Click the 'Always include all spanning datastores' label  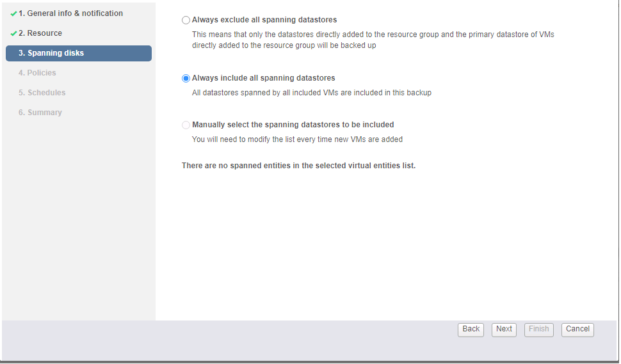pos(263,78)
